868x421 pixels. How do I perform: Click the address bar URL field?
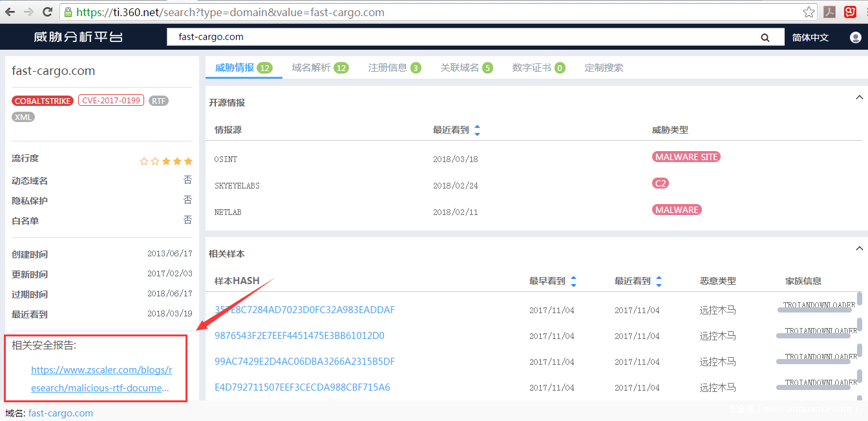(438, 12)
